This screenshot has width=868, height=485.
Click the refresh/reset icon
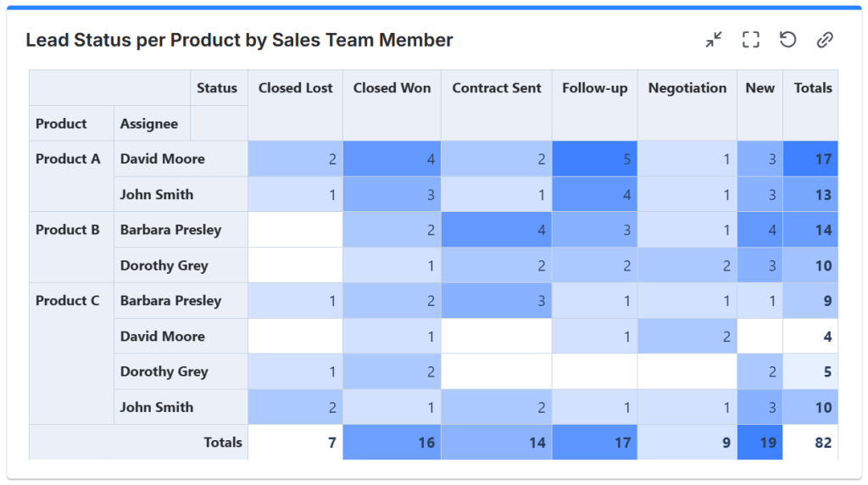(787, 40)
